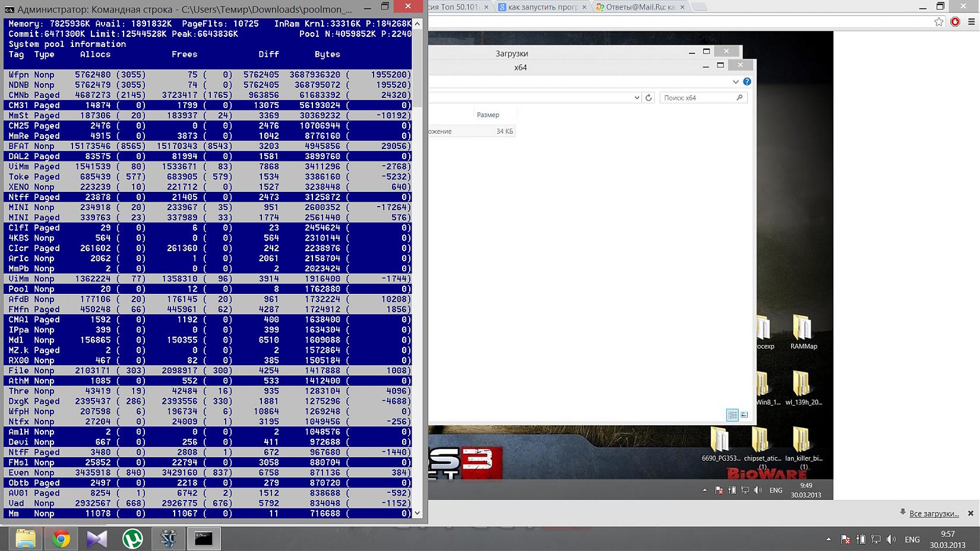Click the red AdBlock extension icon
Image resolution: width=980 pixels, height=551 pixels.
tap(955, 22)
